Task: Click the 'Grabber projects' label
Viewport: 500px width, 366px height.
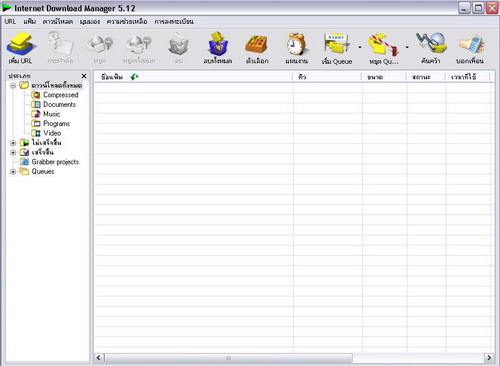Action: pos(55,162)
